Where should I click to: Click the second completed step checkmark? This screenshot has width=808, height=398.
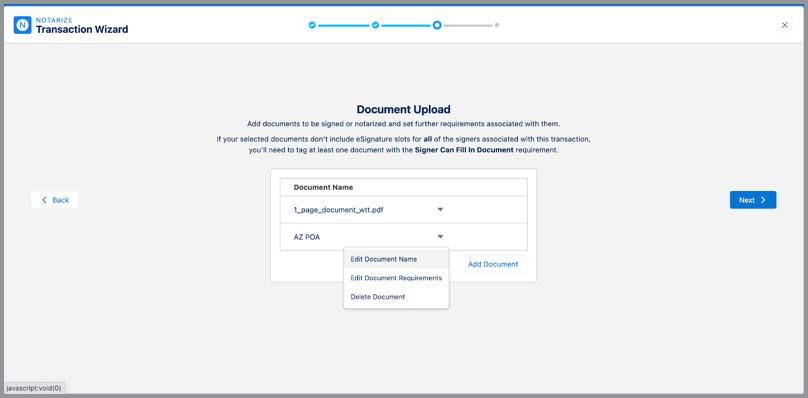pyautogui.click(x=376, y=25)
